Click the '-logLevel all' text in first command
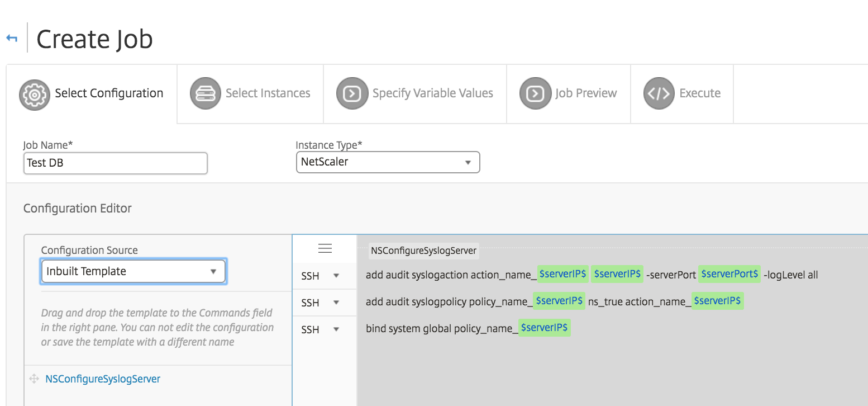The height and width of the screenshot is (406, 868). [x=790, y=275]
